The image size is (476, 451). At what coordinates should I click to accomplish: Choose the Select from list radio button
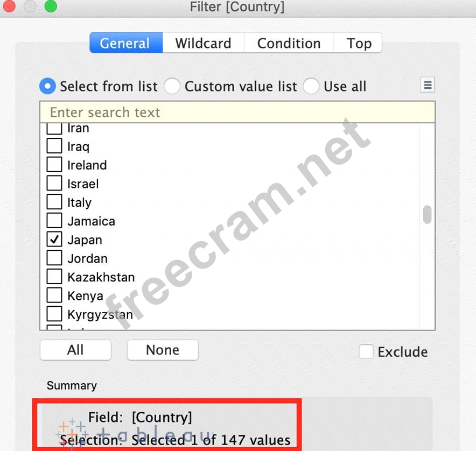pyautogui.click(x=48, y=86)
